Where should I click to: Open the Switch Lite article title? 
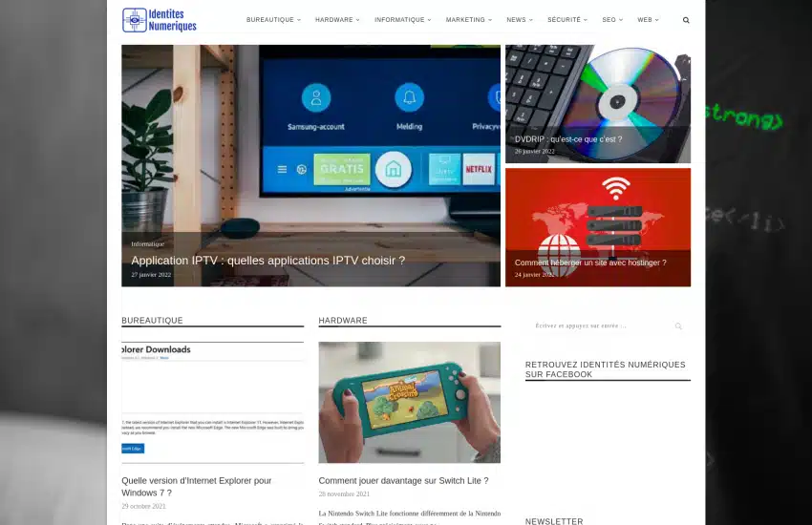(403, 480)
